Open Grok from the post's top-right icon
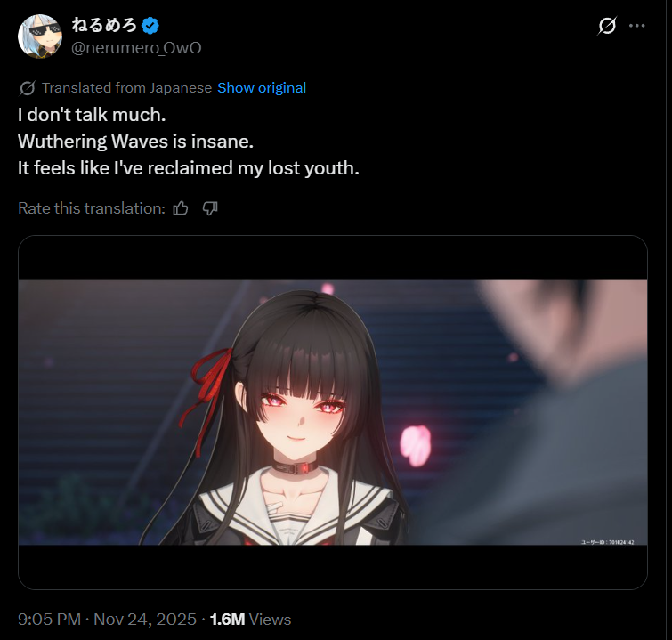This screenshot has width=672, height=640. (607, 26)
